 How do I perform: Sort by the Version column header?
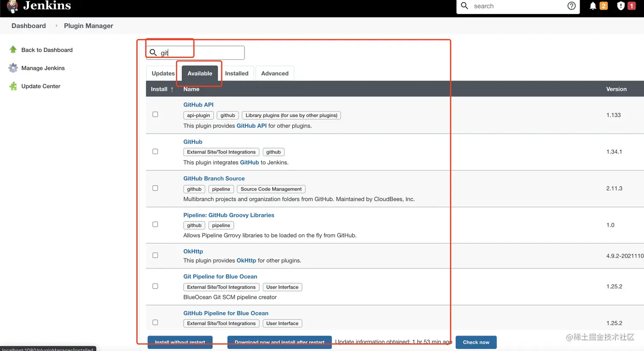point(616,89)
